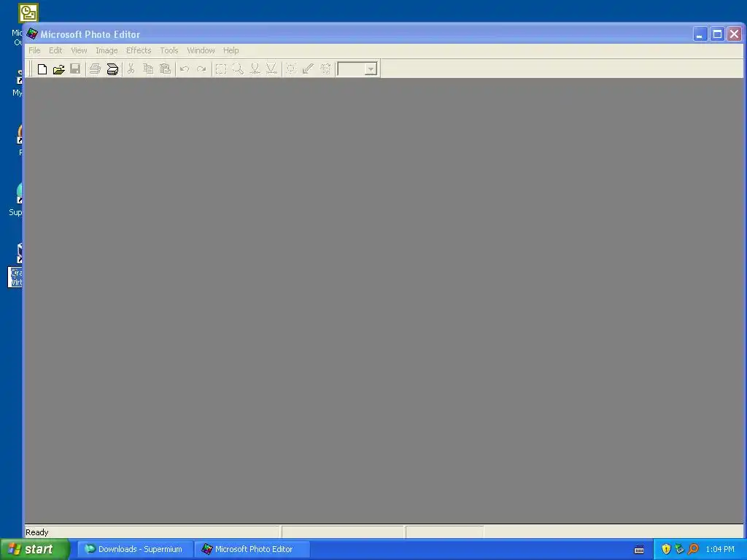Select the Zoom magnifier tool
This screenshot has height=560, width=747.
tap(238, 69)
